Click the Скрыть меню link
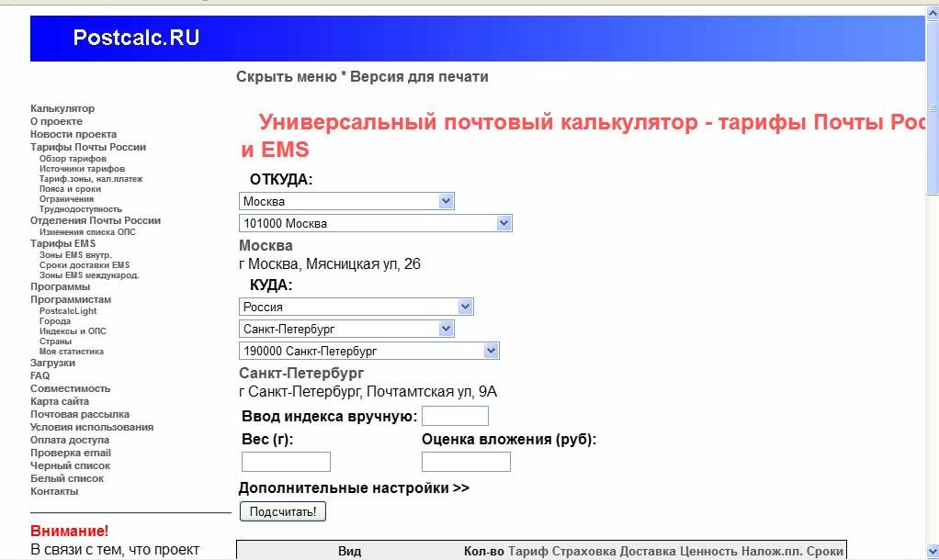 click(x=286, y=77)
